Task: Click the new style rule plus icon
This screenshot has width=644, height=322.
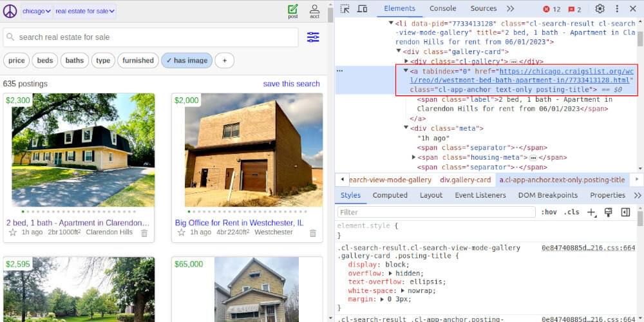Action: point(591,213)
